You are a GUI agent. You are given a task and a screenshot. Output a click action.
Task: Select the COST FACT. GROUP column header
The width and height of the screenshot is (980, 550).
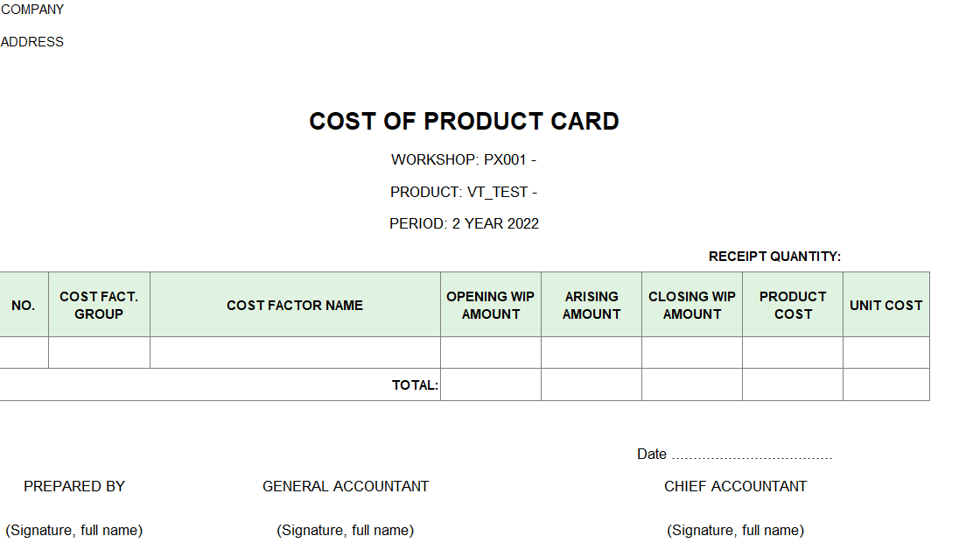(x=99, y=305)
